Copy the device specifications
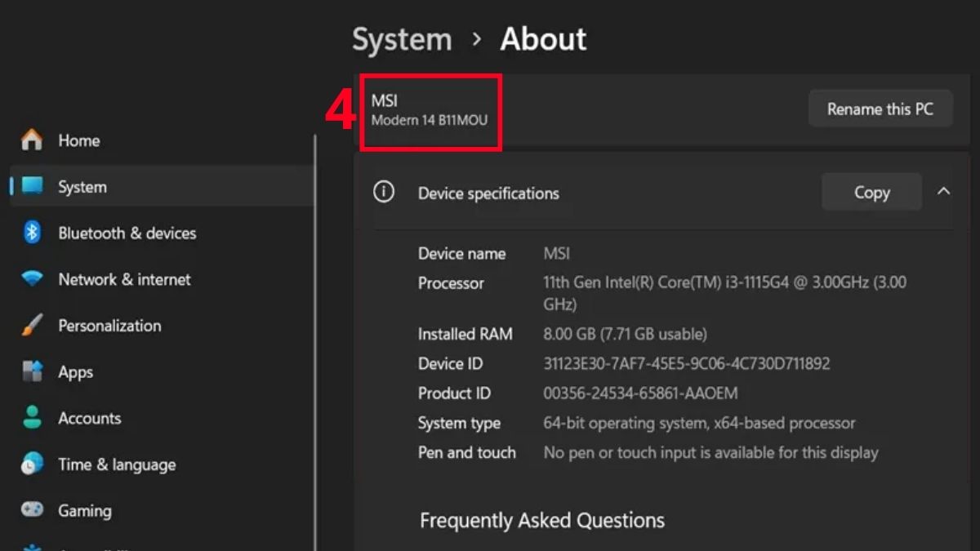 871,193
